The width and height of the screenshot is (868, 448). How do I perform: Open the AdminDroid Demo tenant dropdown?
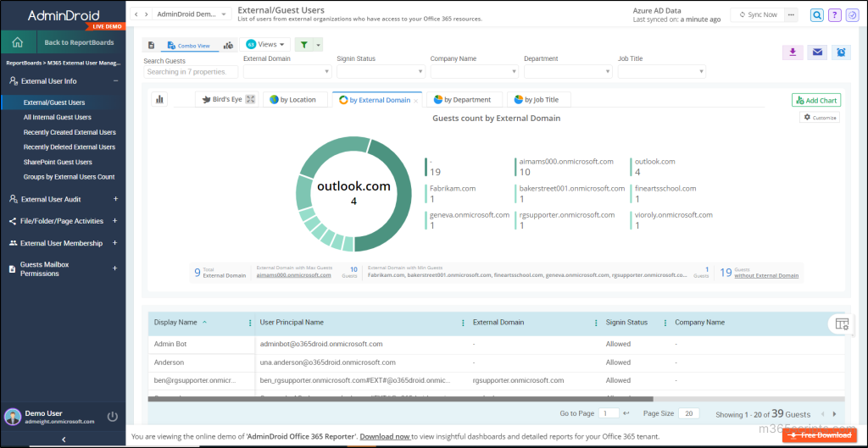[x=192, y=14]
